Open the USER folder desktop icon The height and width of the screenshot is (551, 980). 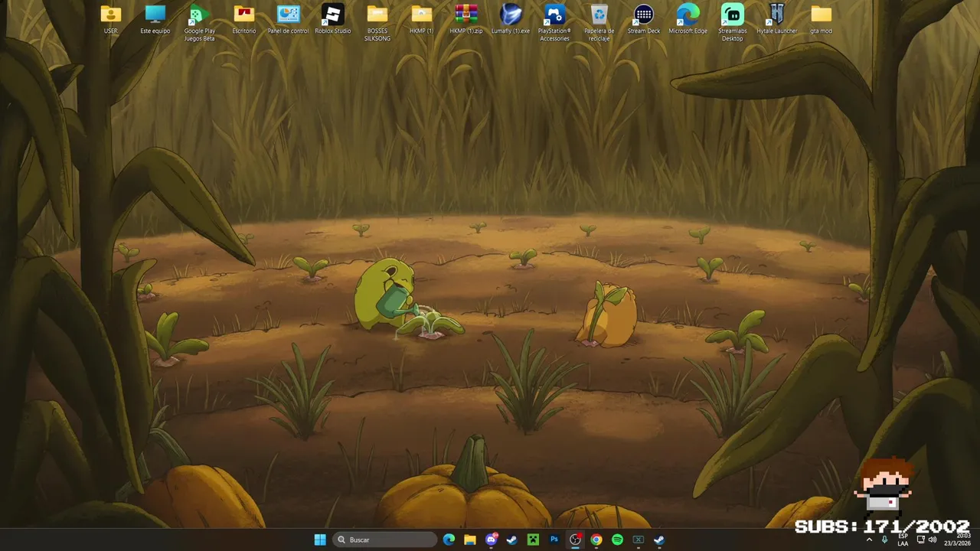(x=111, y=19)
